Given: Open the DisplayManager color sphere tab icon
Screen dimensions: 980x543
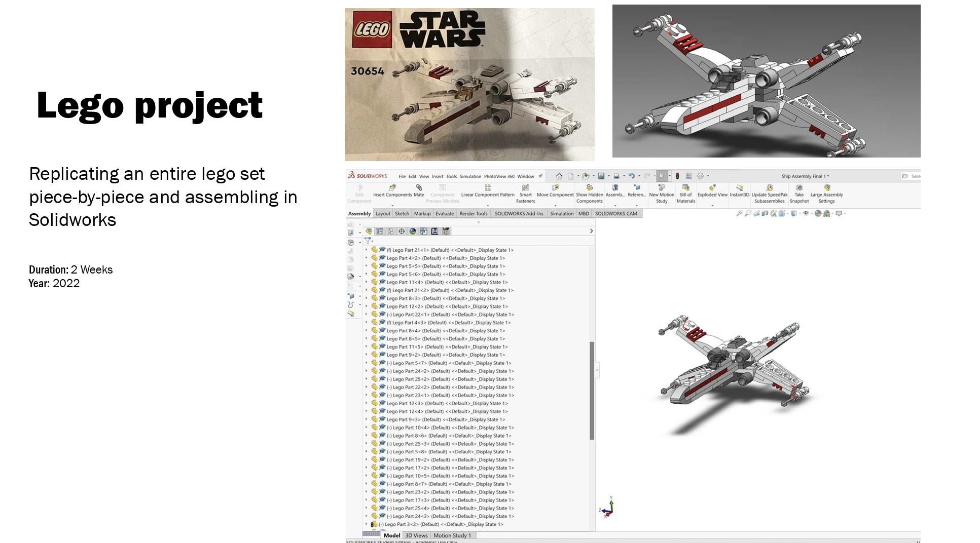Looking at the screenshot, I should click(x=413, y=231).
